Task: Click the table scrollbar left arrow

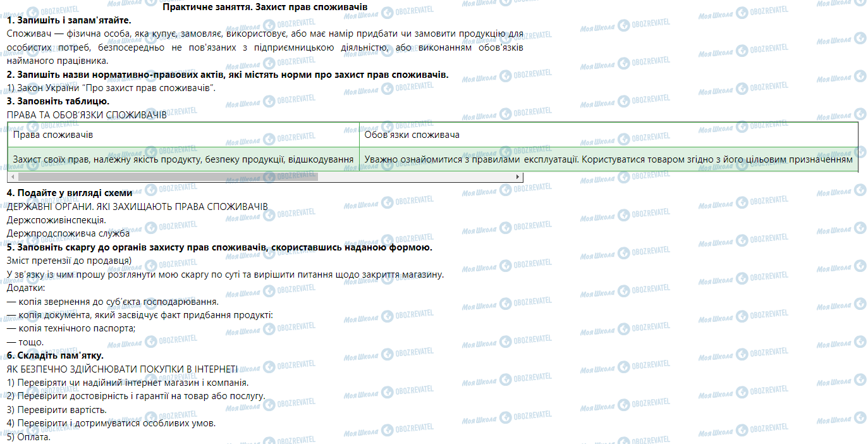Action: point(11,177)
